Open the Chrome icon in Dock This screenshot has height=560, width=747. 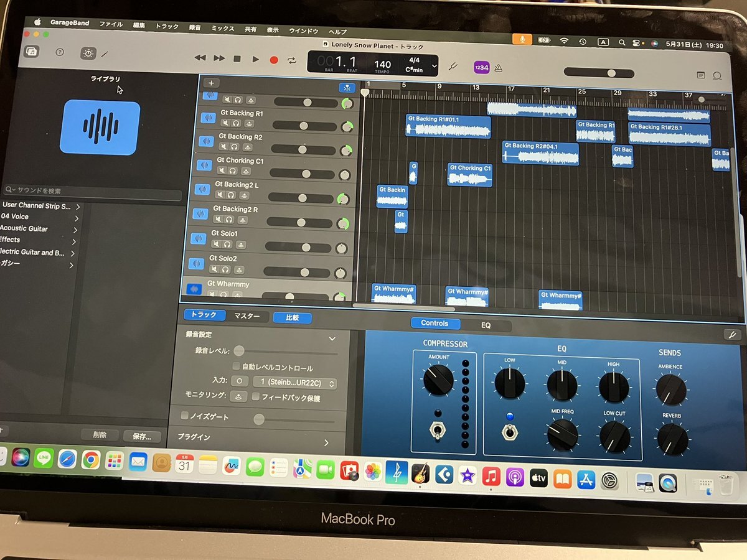90,460
